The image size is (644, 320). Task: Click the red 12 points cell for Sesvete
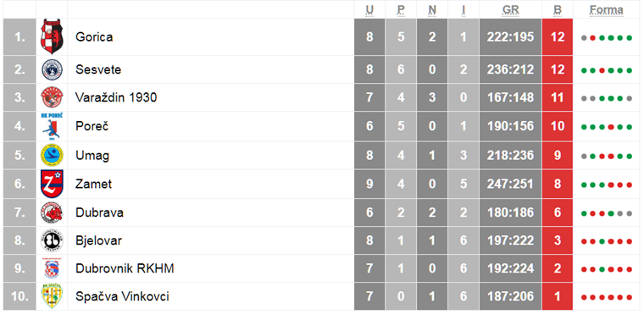coord(558,69)
